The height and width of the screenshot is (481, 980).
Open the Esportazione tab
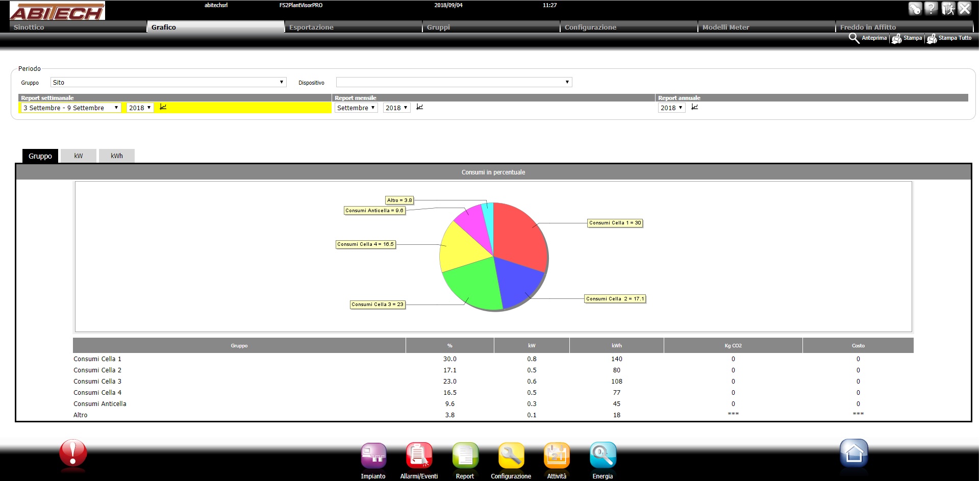pyautogui.click(x=353, y=27)
